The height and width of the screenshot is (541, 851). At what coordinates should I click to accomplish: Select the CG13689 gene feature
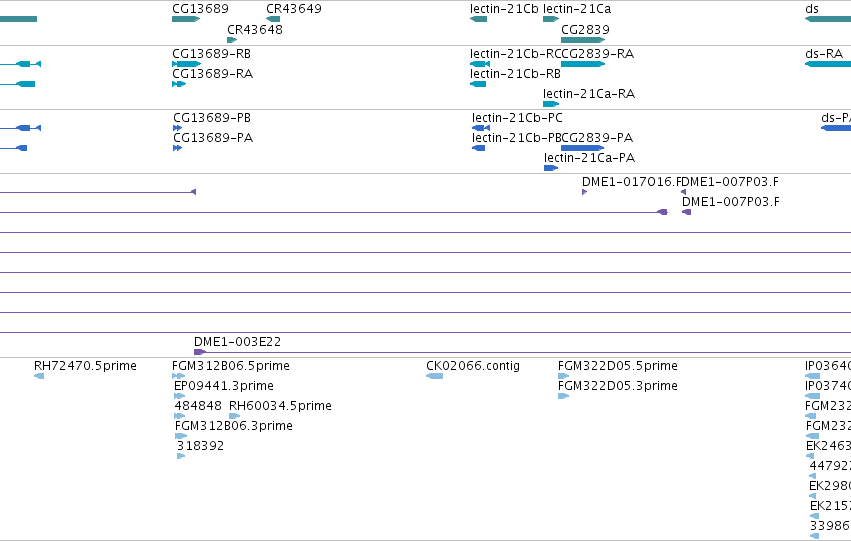tap(186, 19)
